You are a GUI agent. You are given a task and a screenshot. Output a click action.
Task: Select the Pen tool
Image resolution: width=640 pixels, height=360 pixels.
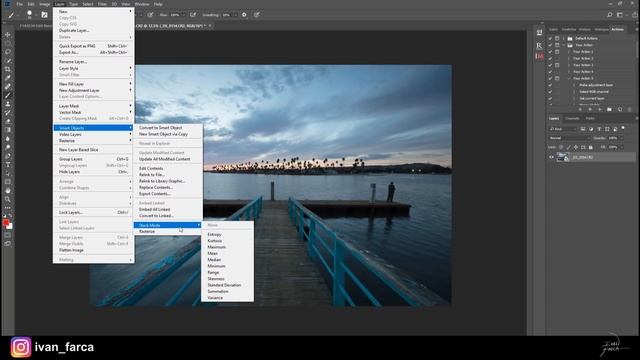8,156
